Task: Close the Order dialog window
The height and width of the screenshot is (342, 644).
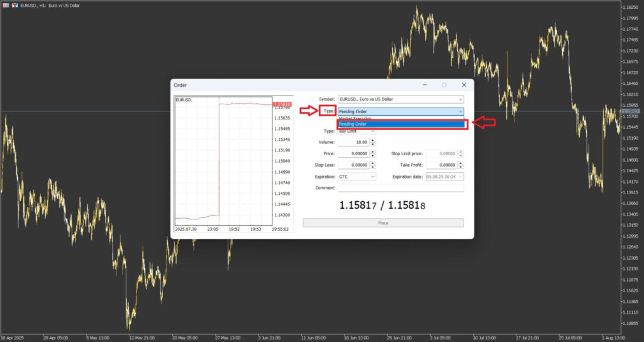Action: pyautogui.click(x=464, y=85)
